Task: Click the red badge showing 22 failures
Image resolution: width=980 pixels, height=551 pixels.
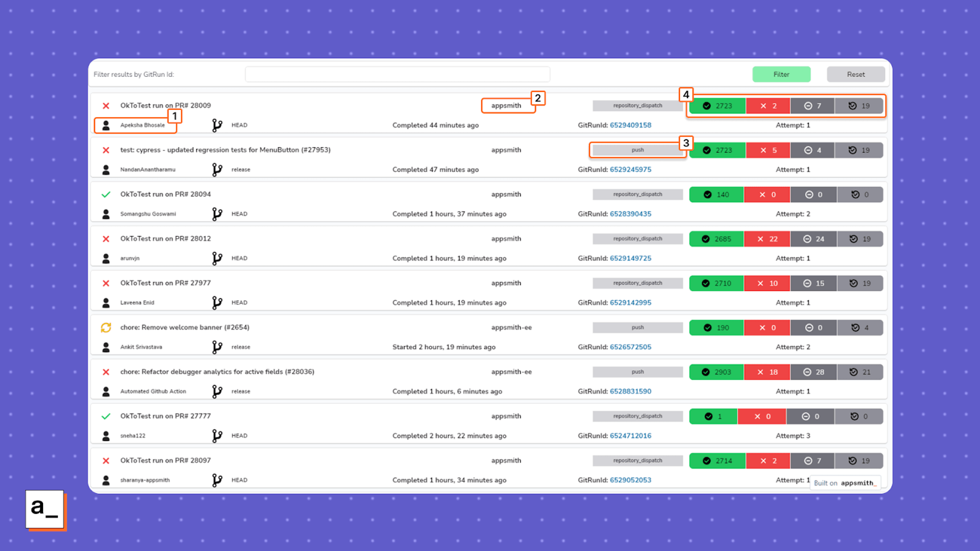Action: click(x=767, y=239)
